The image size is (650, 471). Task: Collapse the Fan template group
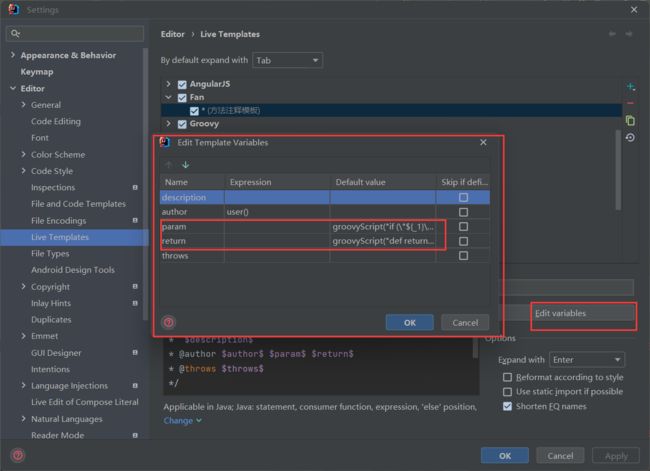click(168, 97)
